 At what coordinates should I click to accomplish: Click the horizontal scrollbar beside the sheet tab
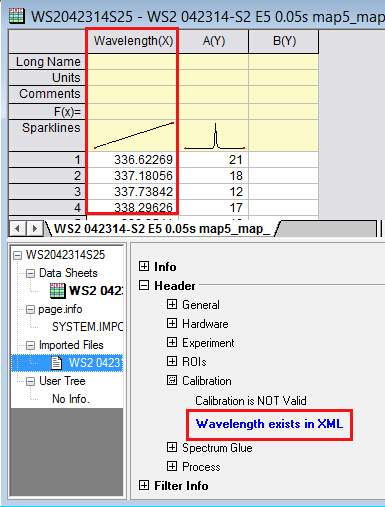pyautogui.click(x=328, y=229)
